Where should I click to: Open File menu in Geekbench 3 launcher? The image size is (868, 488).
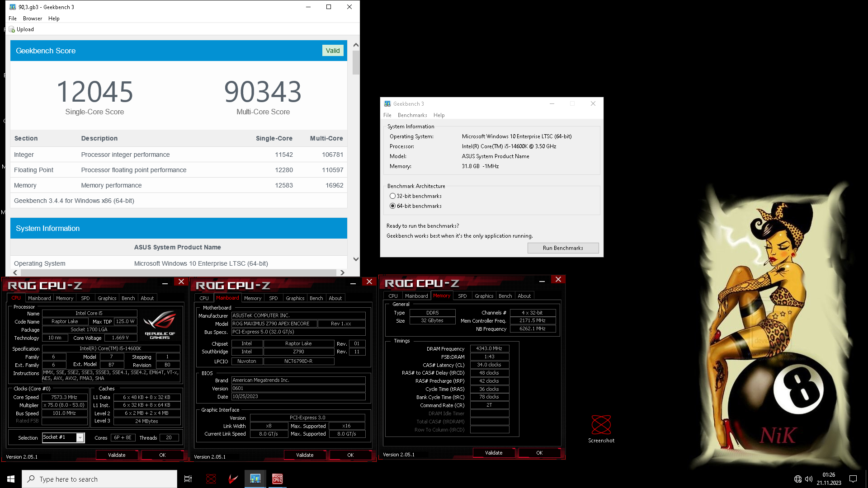tap(387, 115)
